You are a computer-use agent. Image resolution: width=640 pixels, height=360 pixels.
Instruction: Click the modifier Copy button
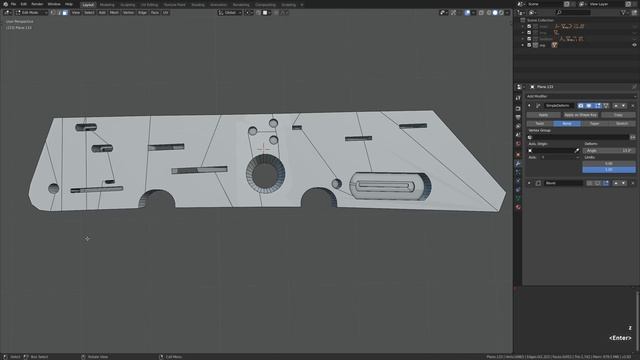pyautogui.click(x=618, y=115)
